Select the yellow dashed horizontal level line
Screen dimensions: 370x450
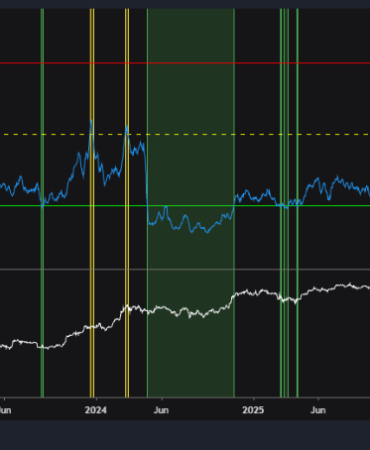[185, 135]
